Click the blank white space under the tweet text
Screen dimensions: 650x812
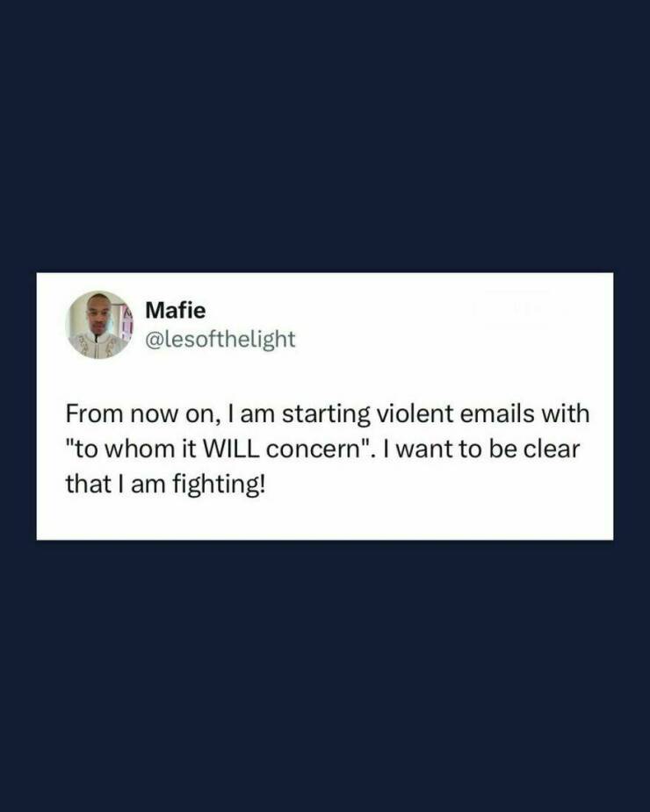tap(325, 520)
